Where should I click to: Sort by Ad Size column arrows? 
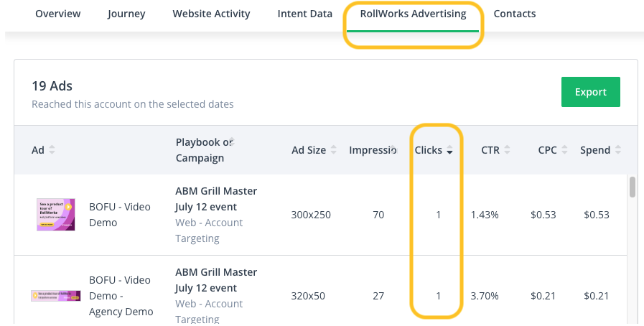[334, 150]
